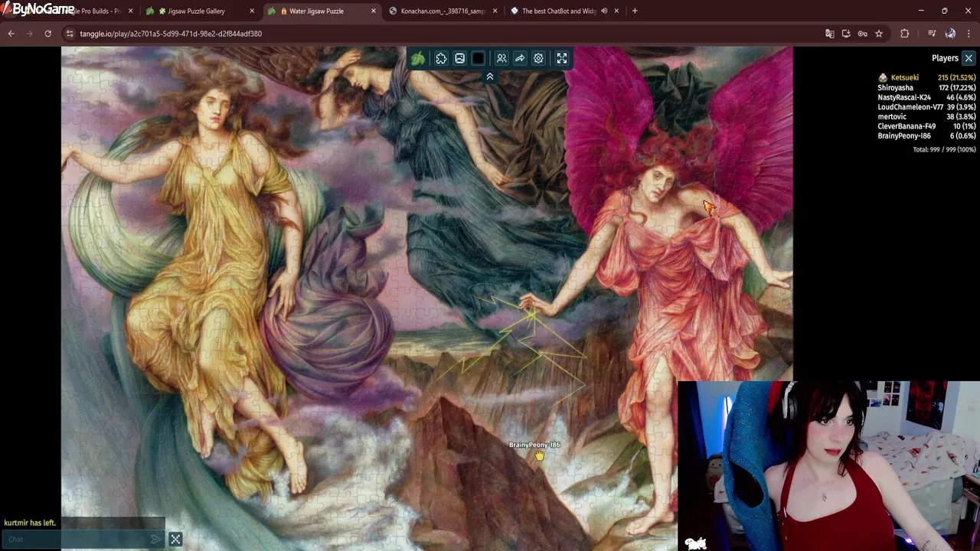Open the puzzle settings gear icon
Image resolution: width=980 pixels, height=551 pixels.
click(538, 58)
